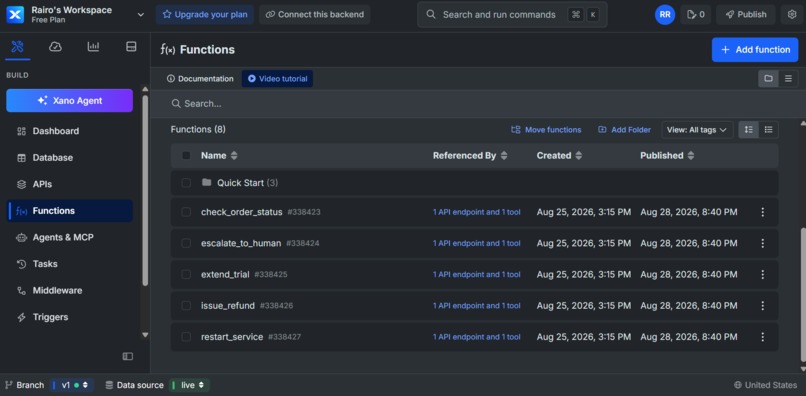The image size is (806, 396).
Task: Toggle the select-all checkbox in header
Action: (x=186, y=155)
